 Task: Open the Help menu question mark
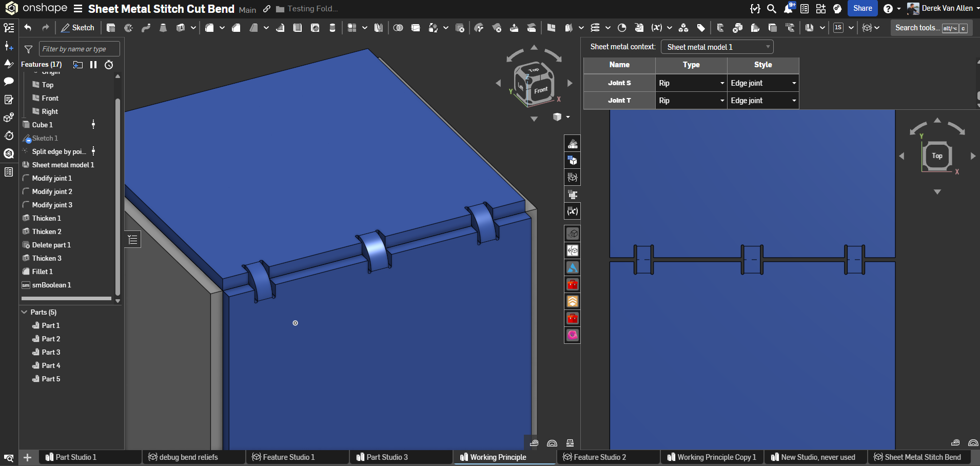888,9
